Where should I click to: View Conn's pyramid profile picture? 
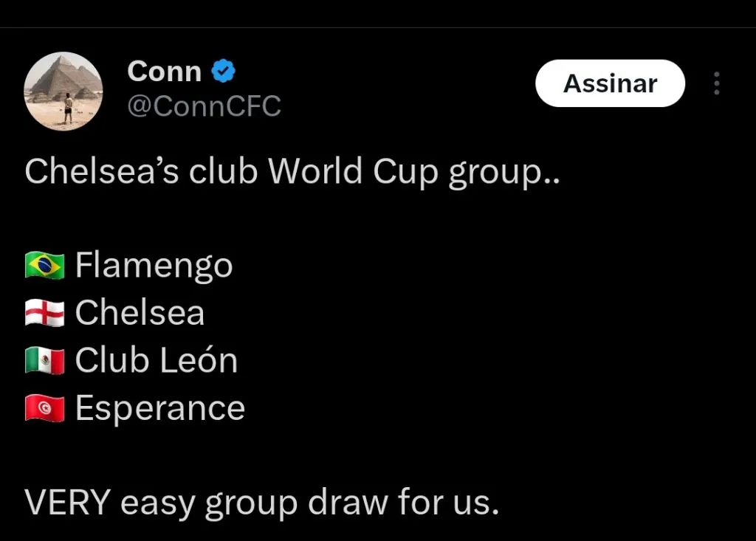click(63, 91)
